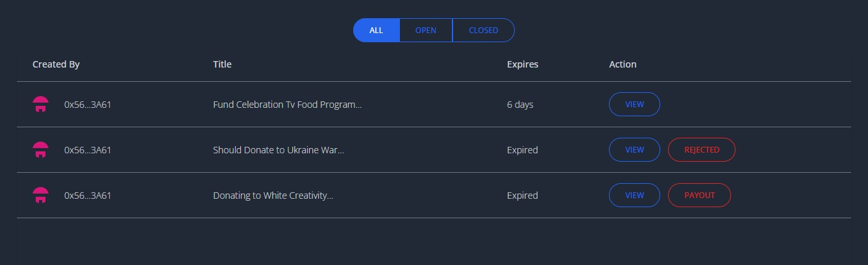Show only CLOSED proposals
The height and width of the screenshot is (265, 868).
pyautogui.click(x=483, y=31)
